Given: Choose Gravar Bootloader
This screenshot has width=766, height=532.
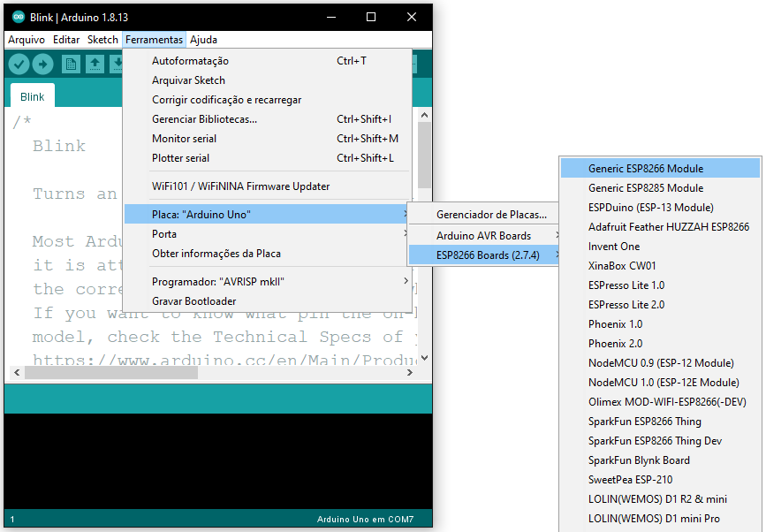Looking at the screenshot, I should point(267,301).
